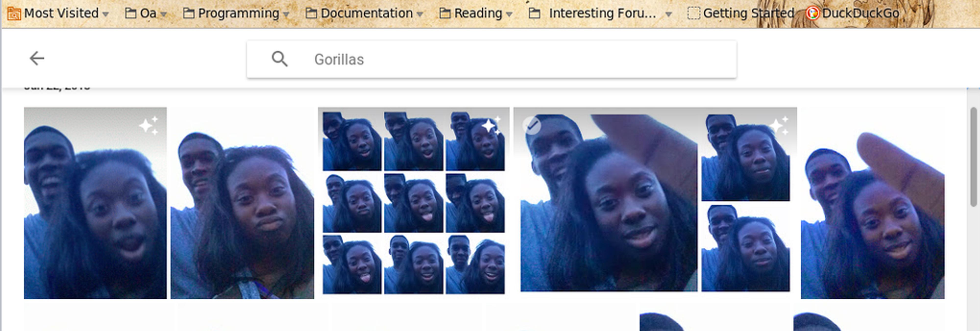Open the Documentation bookmarks dropdown

point(365,13)
